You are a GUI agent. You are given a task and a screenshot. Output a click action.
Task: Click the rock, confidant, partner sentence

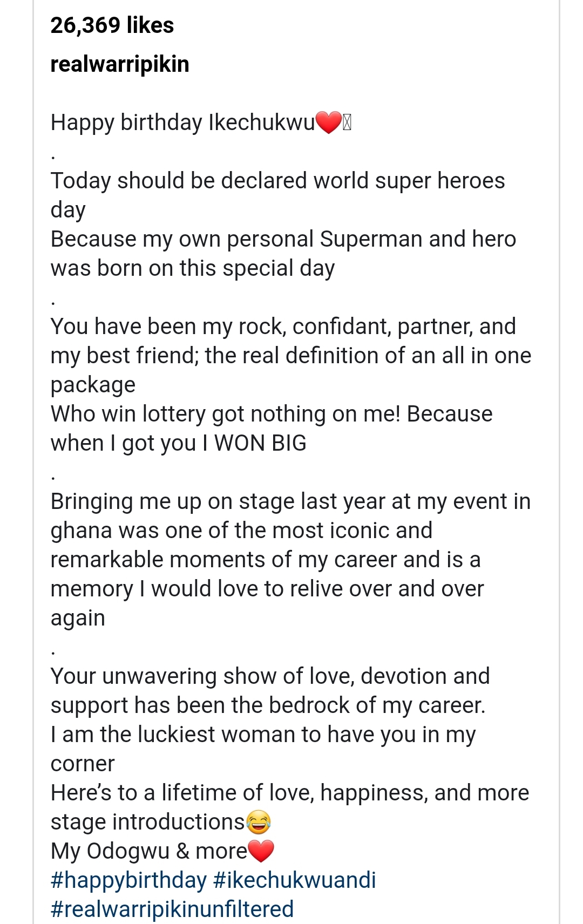coord(291,356)
